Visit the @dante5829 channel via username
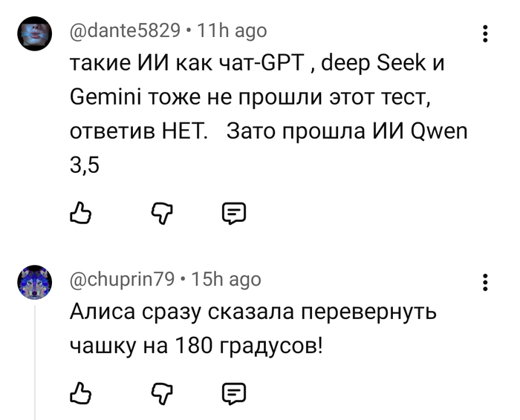520x420 pixels. coord(125,30)
